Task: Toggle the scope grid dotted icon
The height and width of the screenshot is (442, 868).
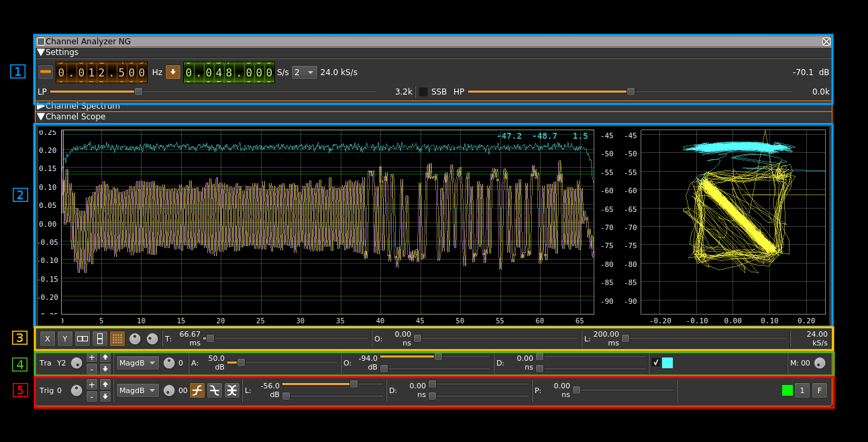Action: coord(117,339)
